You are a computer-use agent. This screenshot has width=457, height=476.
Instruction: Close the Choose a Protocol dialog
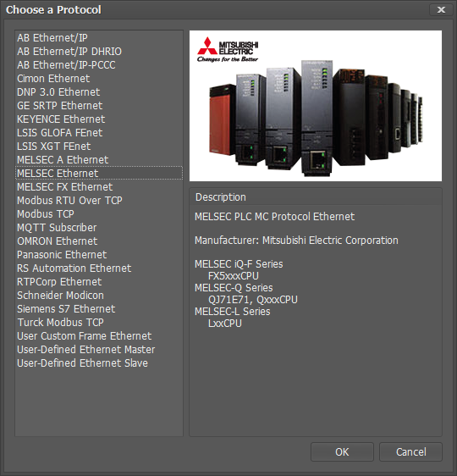coord(441,9)
